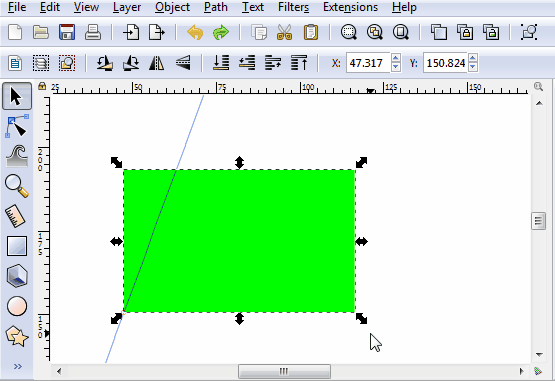Open the Filters menu
Image resolution: width=555 pixels, height=381 pixels.
[x=293, y=7]
